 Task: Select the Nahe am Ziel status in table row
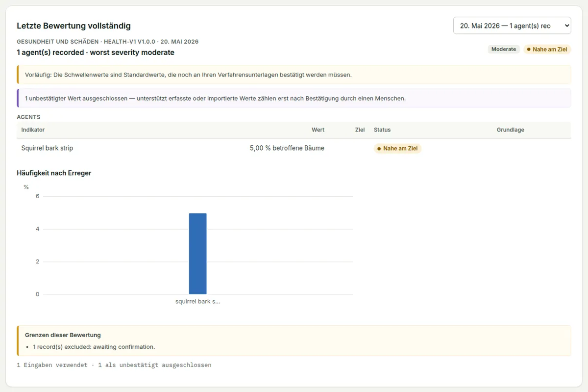(397, 148)
